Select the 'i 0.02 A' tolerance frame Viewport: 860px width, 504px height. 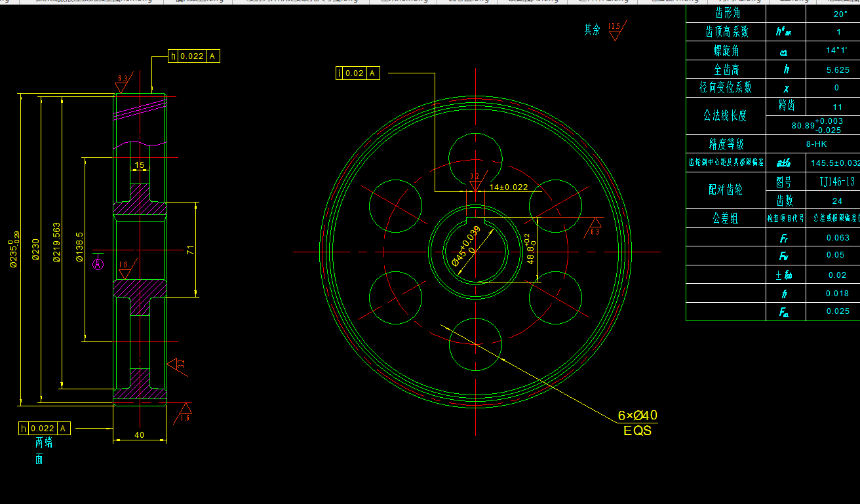pyautogui.click(x=357, y=73)
